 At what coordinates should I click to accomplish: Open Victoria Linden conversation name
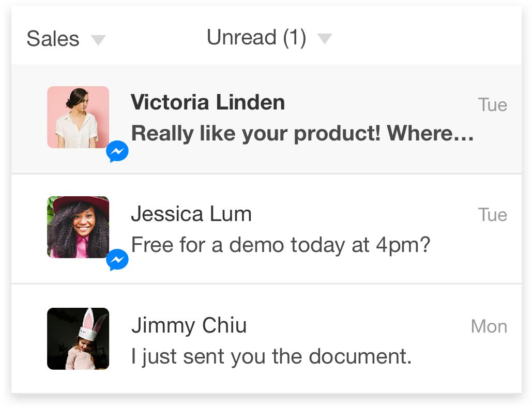point(208,102)
